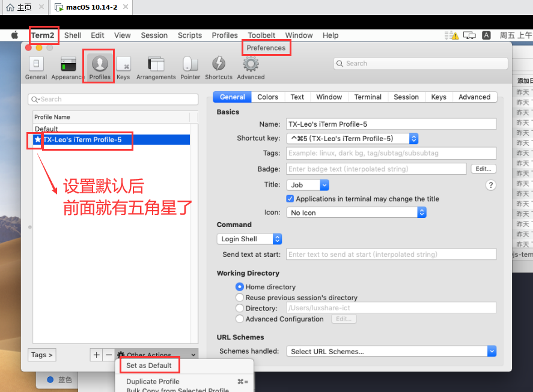Open the iTerm2 application menu
Image resolution: width=533 pixels, height=392 pixels.
(x=43, y=35)
